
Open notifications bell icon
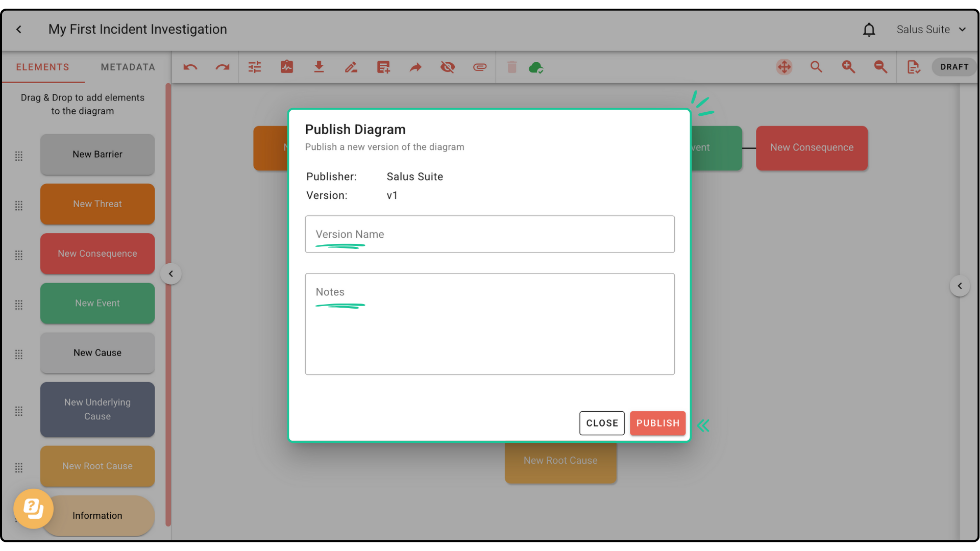coord(869,30)
